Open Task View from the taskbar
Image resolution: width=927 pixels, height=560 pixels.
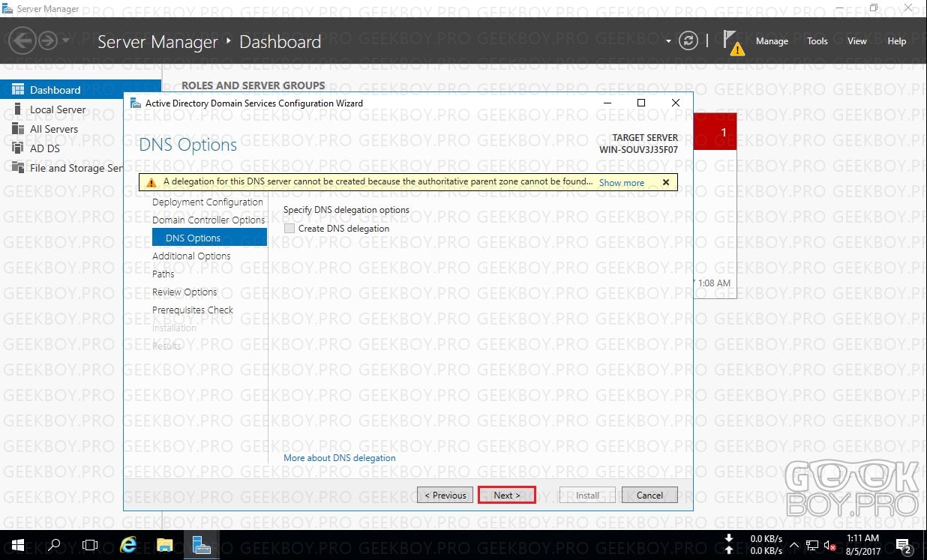coord(90,545)
